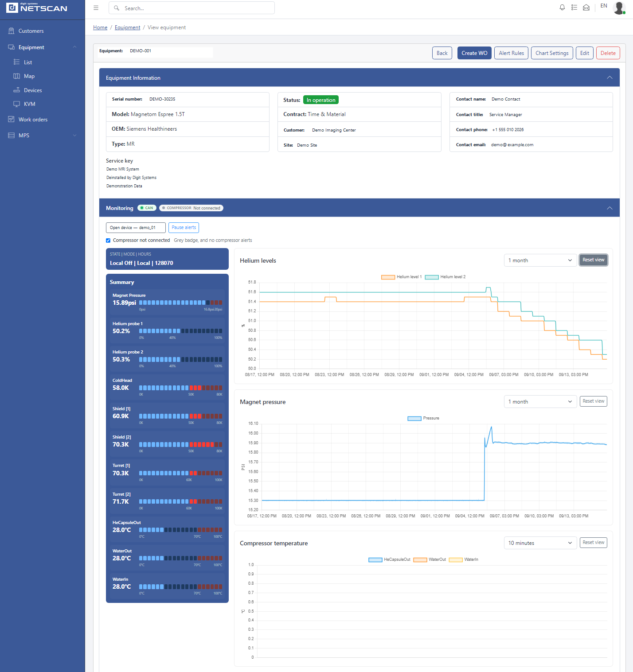
Task: Click the Devices icon in sidebar
Action: coord(17,90)
